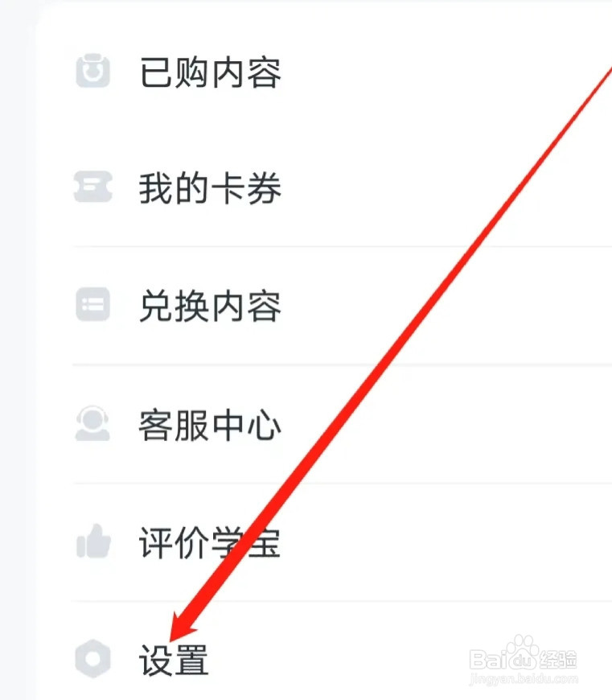Open 我的卡券 menu entry
The width and height of the screenshot is (612, 700).
(210, 188)
